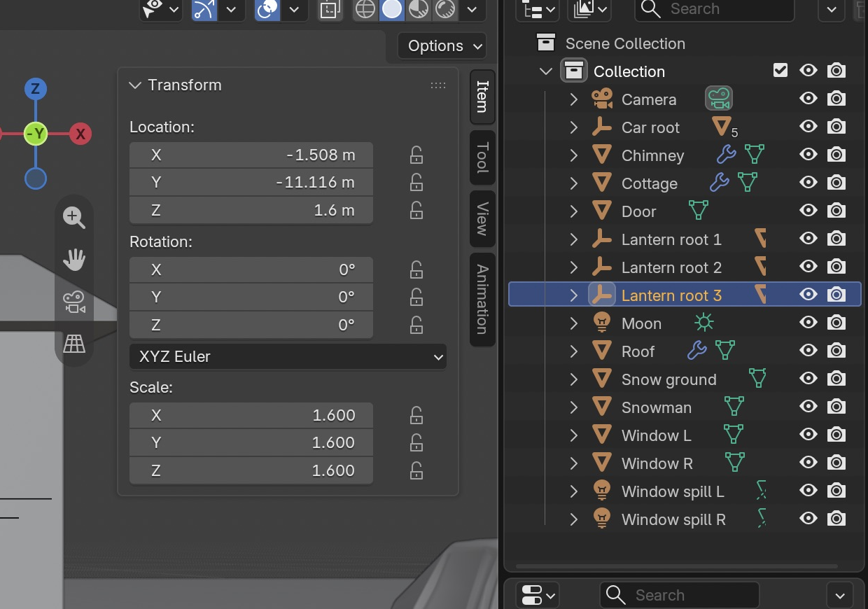Click outliner search field at top
The image size is (868, 609).
pos(714,9)
